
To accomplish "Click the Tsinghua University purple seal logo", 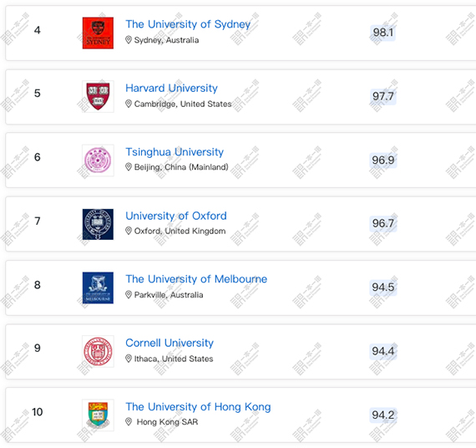I will point(98,160).
